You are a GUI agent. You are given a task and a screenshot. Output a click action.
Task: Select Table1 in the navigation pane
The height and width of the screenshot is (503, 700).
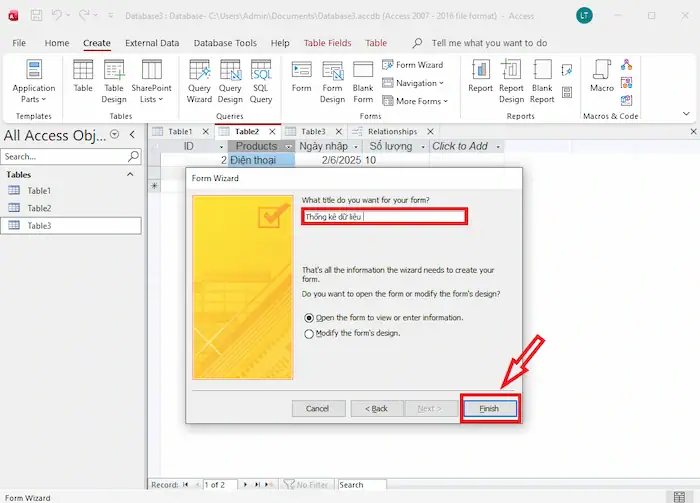pyautogui.click(x=39, y=190)
